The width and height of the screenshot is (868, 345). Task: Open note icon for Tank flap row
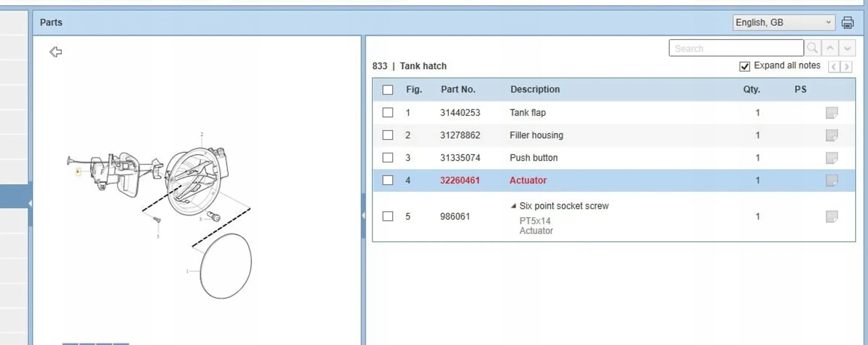(x=832, y=113)
